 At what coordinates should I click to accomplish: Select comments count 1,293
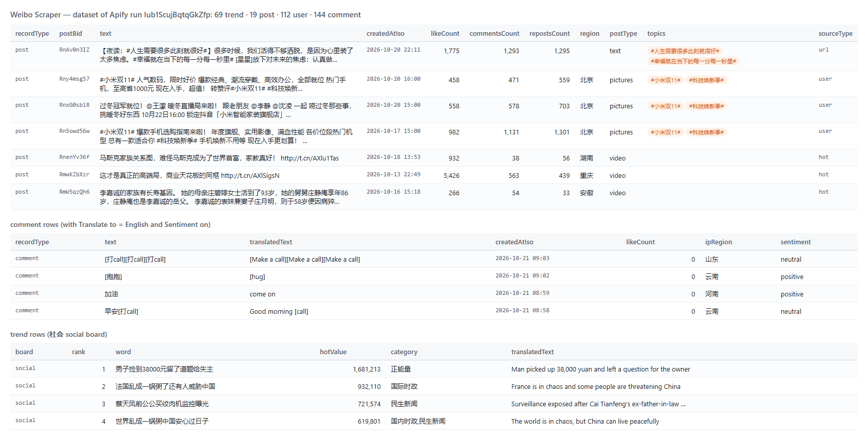511,51
